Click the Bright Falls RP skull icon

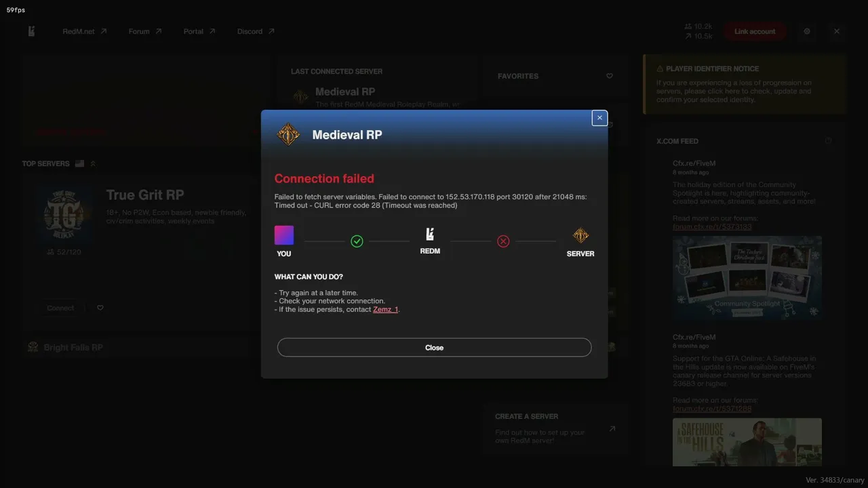[33, 347]
